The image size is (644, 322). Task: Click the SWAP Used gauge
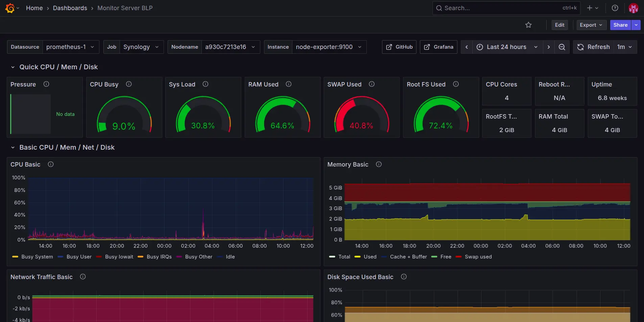pos(361,114)
